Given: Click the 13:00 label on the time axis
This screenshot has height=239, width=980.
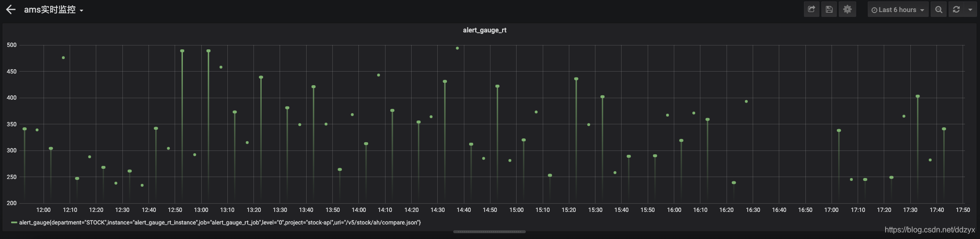Looking at the screenshot, I should pyautogui.click(x=201, y=210).
